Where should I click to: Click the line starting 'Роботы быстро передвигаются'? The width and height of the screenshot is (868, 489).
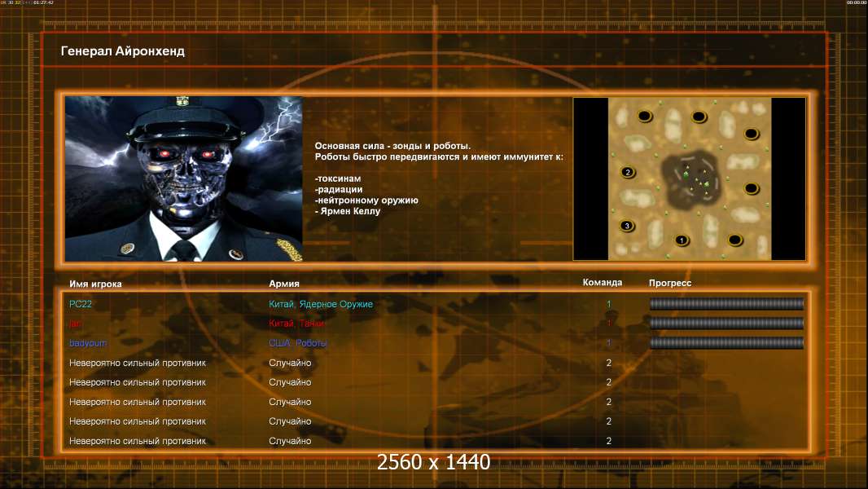pos(439,156)
